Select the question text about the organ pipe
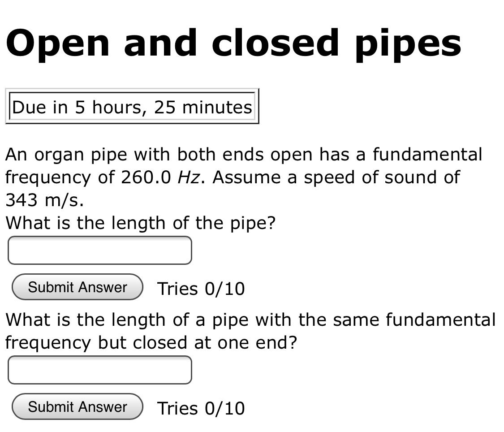504x432 pixels. coord(242,177)
